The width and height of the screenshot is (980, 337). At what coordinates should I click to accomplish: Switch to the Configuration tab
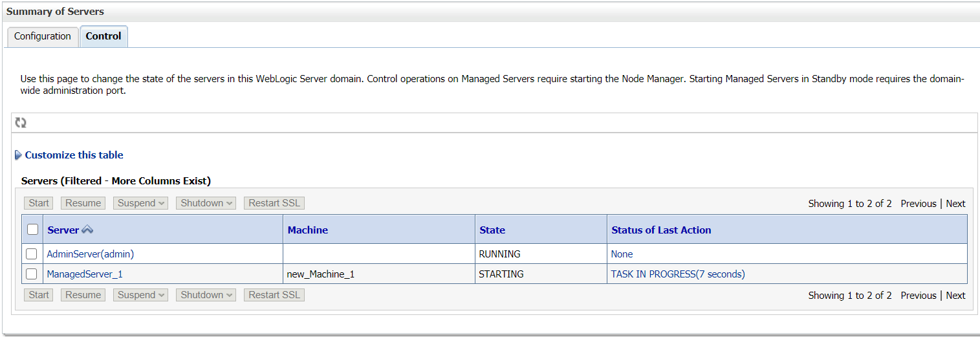(43, 36)
